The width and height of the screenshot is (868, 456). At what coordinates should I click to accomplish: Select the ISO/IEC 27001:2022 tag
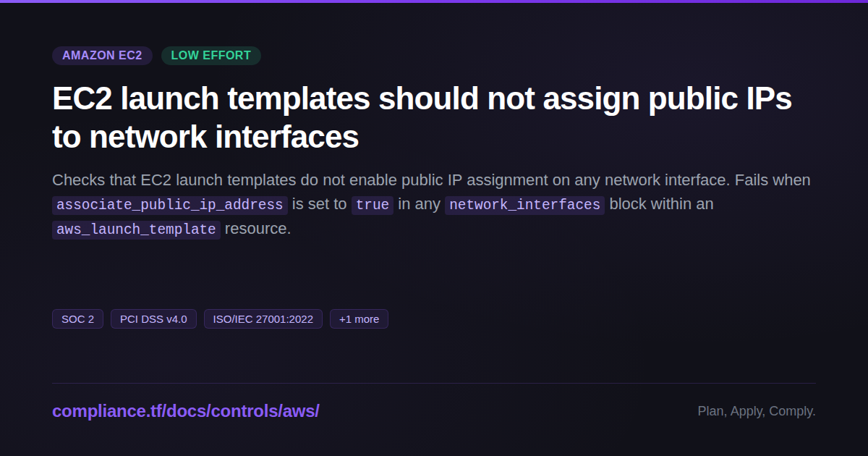[x=263, y=319]
